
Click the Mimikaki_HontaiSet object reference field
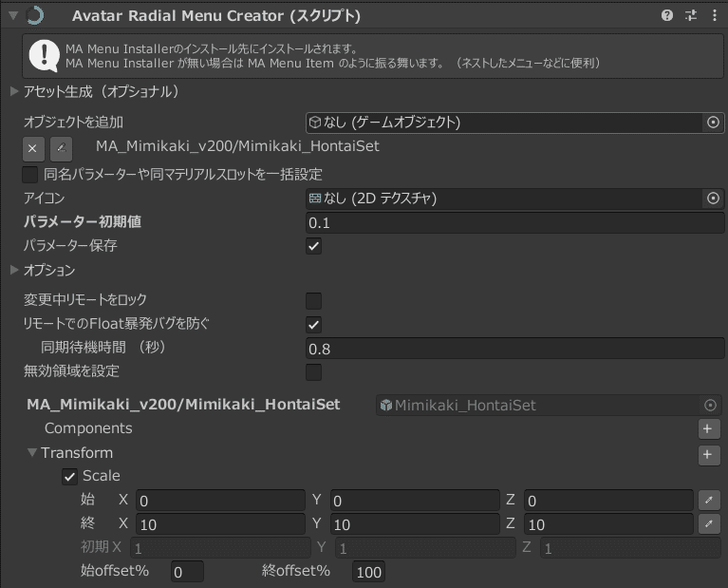click(549, 406)
